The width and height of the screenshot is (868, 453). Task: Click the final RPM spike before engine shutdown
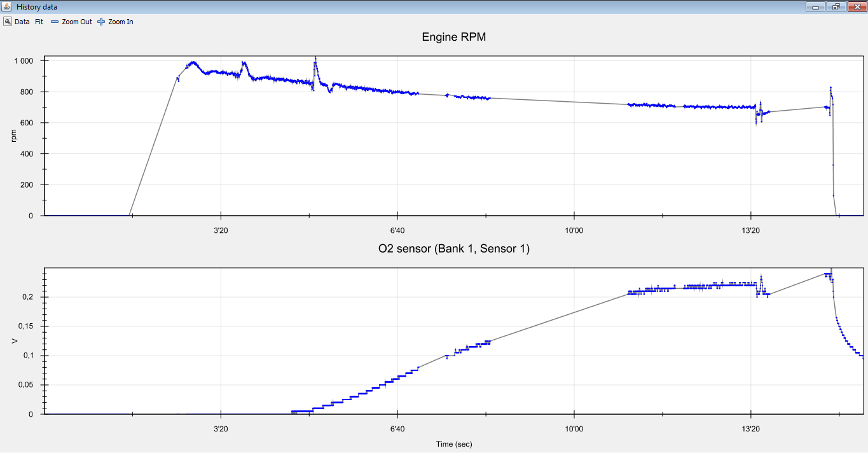[x=830, y=88]
